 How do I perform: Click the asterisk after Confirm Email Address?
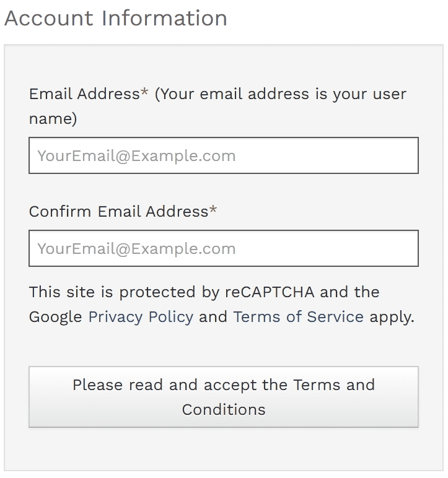[213, 210]
